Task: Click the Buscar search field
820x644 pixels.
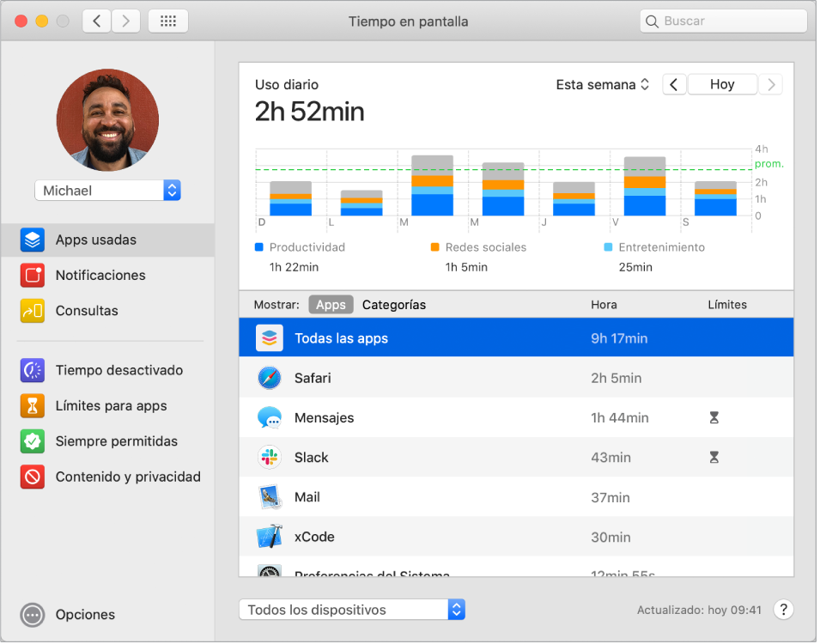Action: coord(730,21)
